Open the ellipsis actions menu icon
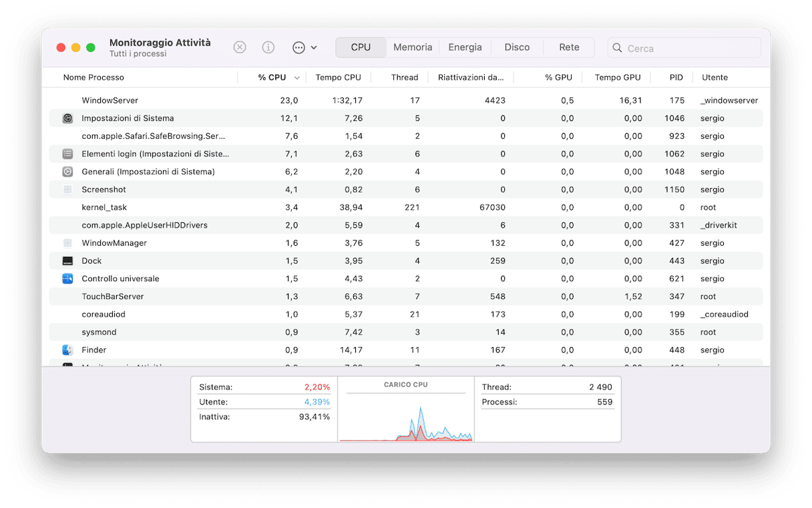 pyautogui.click(x=298, y=47)
